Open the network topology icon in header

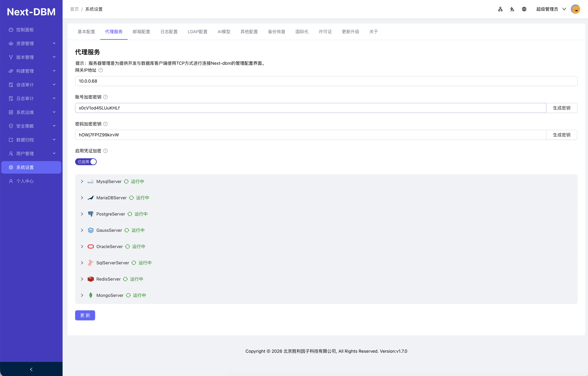[500, 9]
